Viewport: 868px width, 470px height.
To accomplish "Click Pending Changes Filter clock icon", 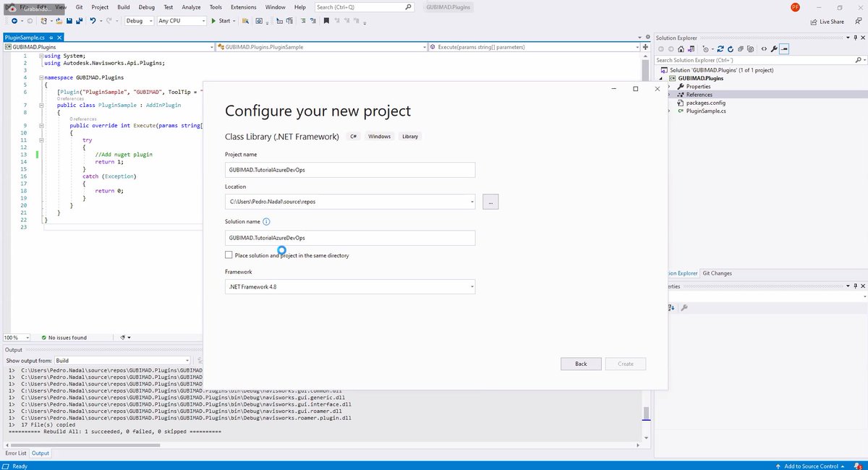I will click(705, 49).
